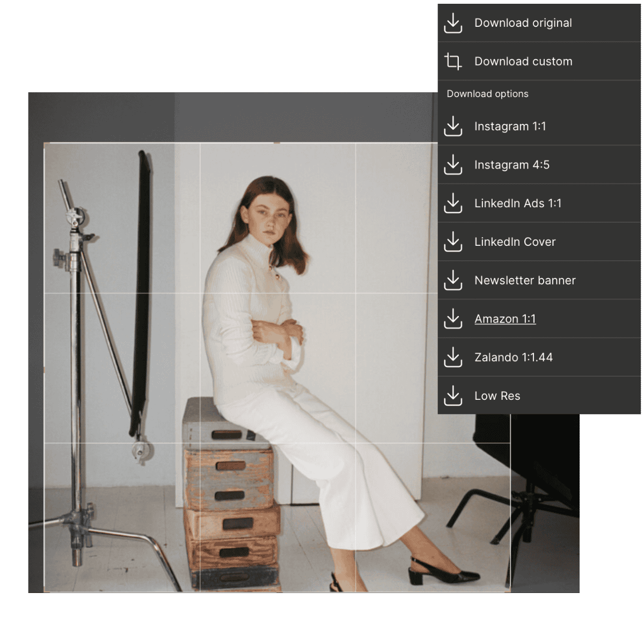Click the download icon beside Instagram 1:1

coord(453,127)
